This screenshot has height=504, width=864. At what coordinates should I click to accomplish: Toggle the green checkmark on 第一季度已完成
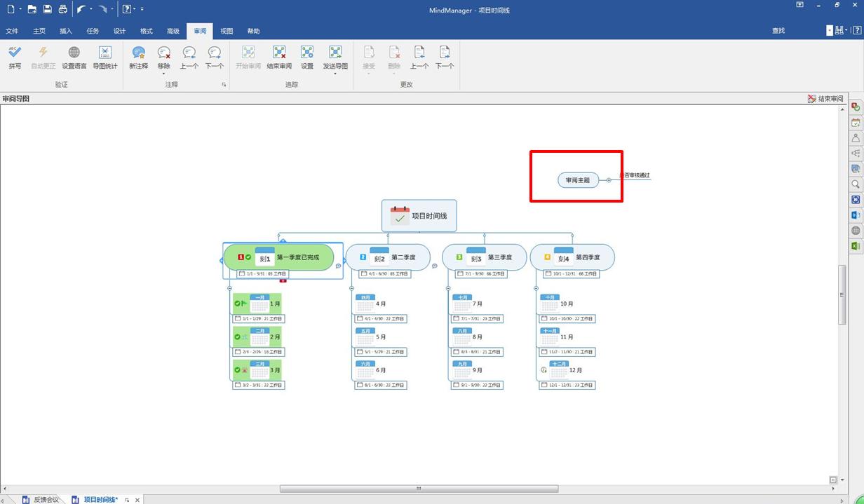click(248, 258)
